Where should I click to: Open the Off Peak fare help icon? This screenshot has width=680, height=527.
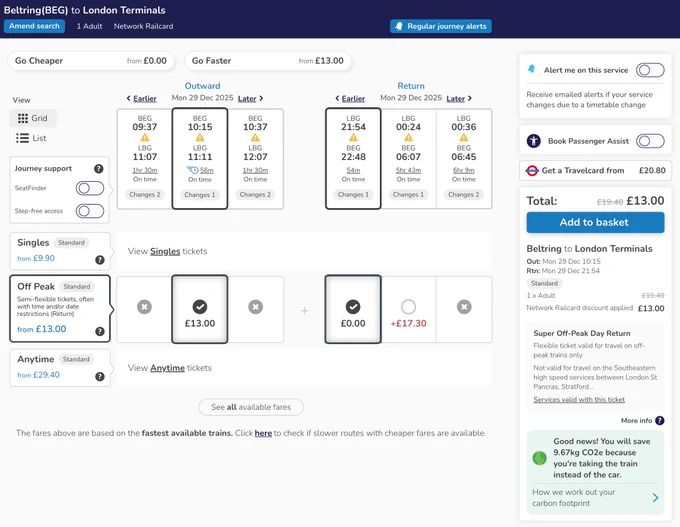pyautogui.click(x=100, y=331)
